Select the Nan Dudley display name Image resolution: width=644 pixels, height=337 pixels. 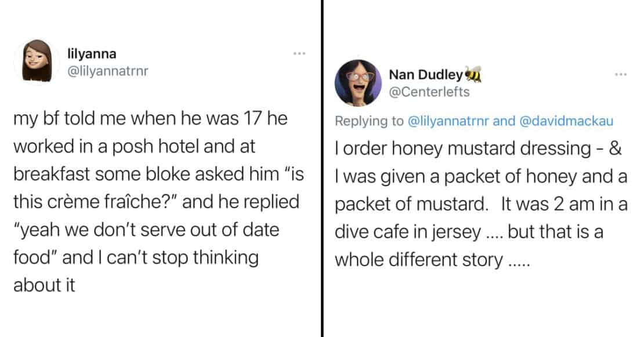tap(426, 75)
